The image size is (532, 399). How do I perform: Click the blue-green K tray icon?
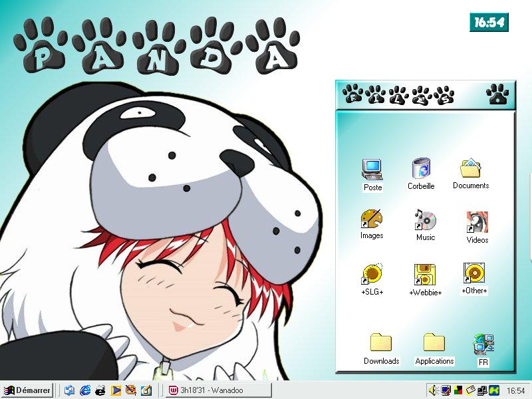click(x=494, y=390)
